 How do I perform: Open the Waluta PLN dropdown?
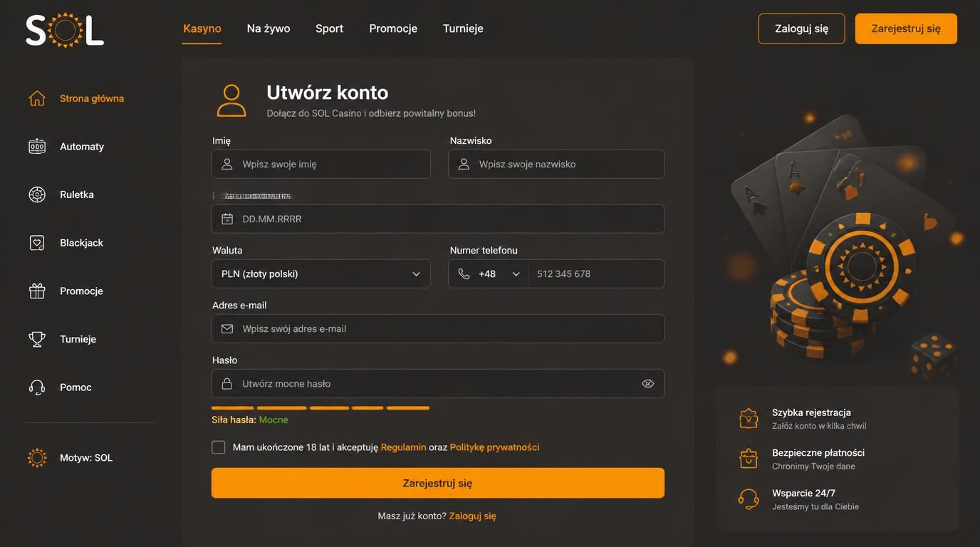pos(321,274)
